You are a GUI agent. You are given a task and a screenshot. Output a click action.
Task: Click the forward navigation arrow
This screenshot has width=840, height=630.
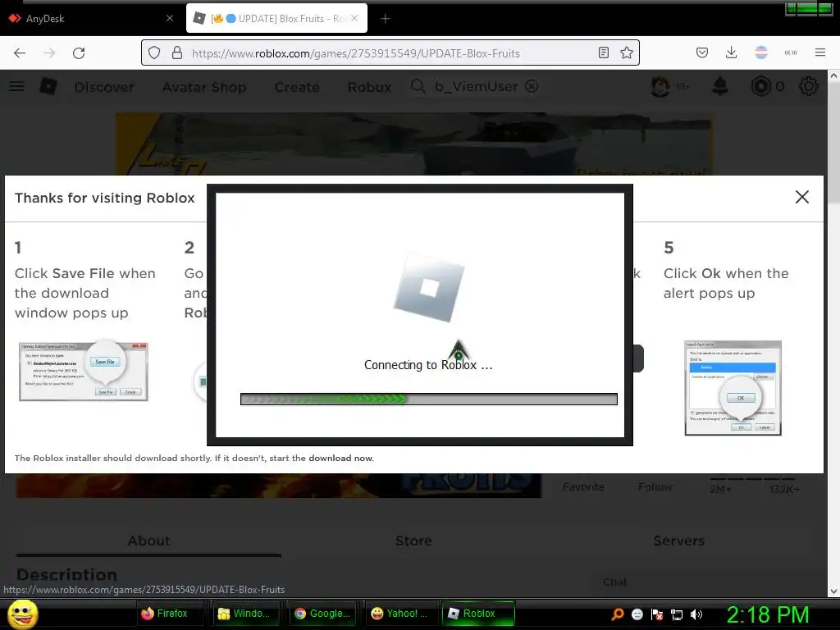click(x=49, y=53)
